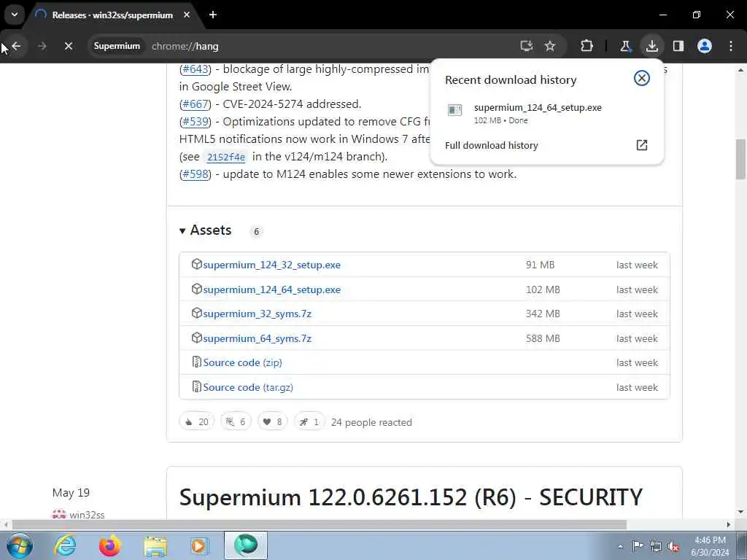Close the Recent download history popup

pos(642,78)
